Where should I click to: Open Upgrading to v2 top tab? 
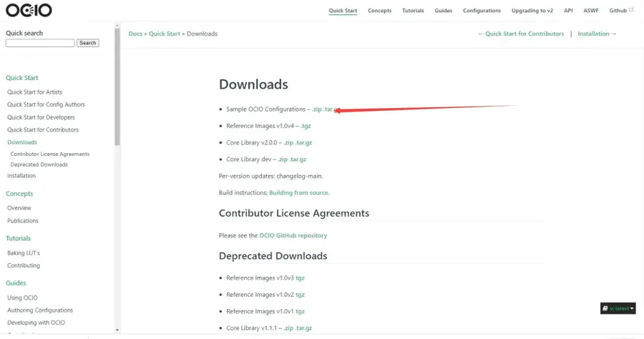(x=532, y=11)
